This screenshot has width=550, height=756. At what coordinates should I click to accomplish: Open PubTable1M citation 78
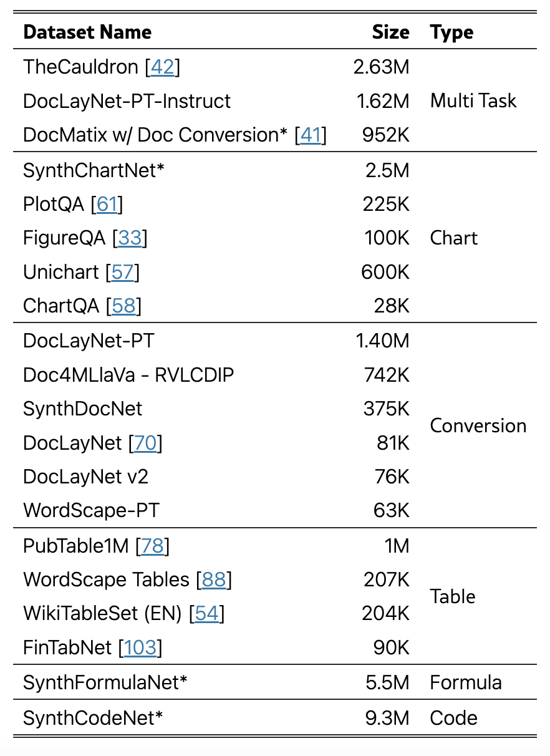(152, 546)
